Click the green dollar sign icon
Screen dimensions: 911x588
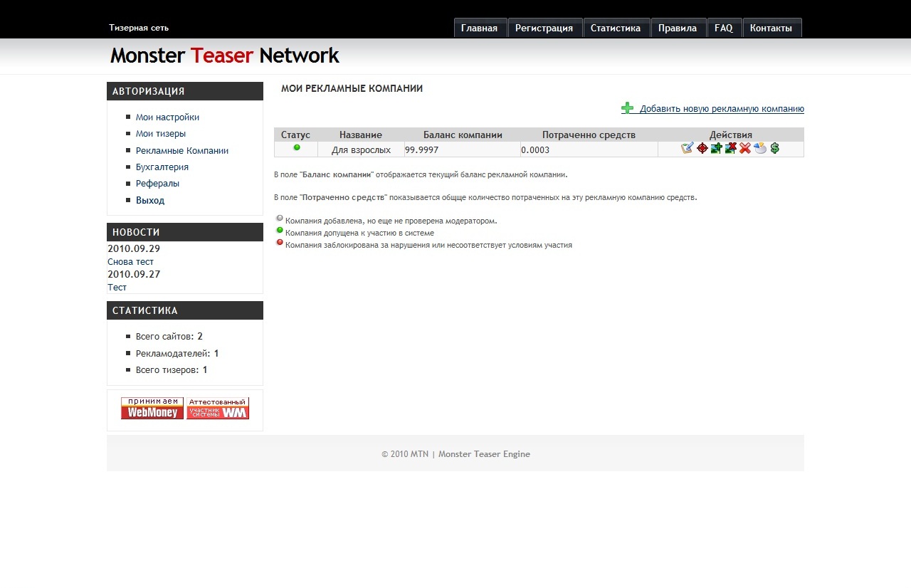774,148
